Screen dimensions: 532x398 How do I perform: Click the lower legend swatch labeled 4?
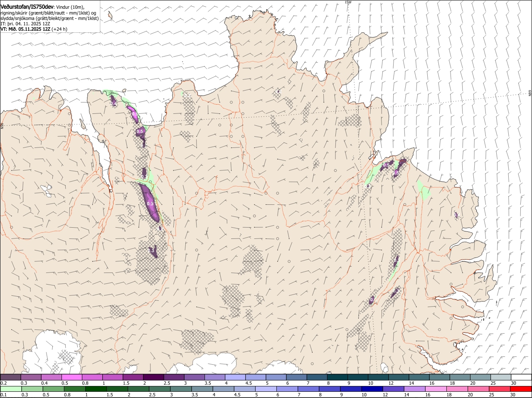(223, 389)
